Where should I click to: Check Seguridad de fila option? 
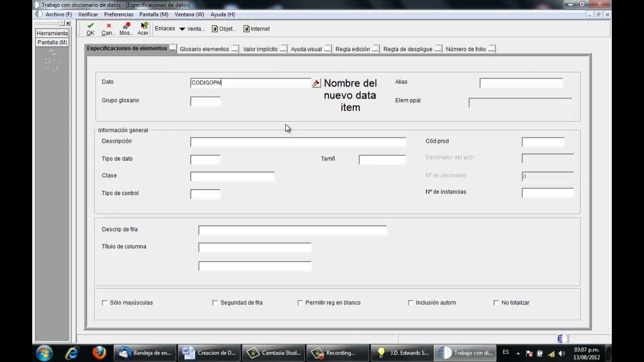pos(215,303)
